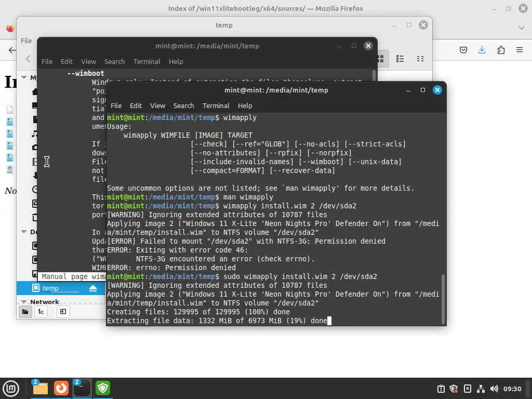Image resolution: width=532 pixels, height=399 pixels.
Task: Open View menu in the back terminal
Action: [x=88, y=61]
